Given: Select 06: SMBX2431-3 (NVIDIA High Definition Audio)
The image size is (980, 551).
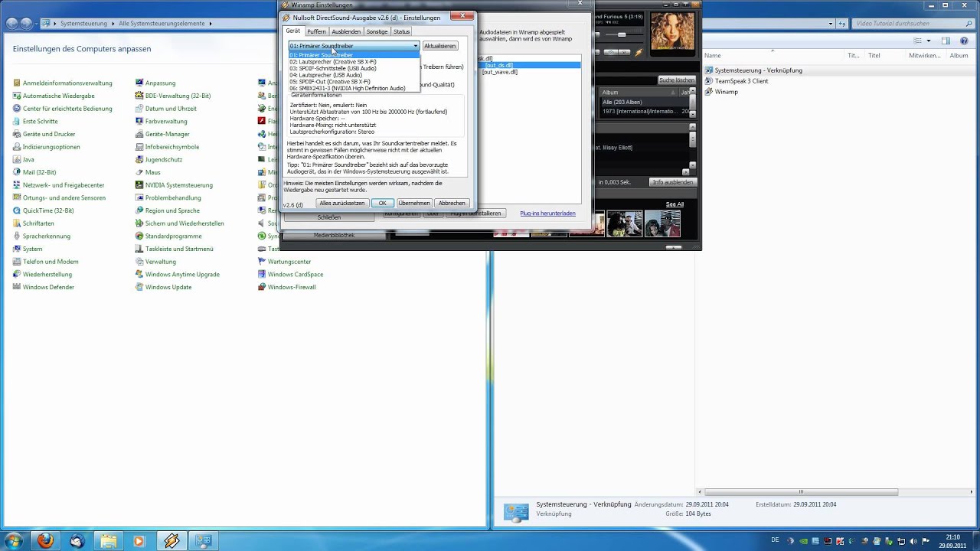Looking at the screenshot, I should (354, 88).
